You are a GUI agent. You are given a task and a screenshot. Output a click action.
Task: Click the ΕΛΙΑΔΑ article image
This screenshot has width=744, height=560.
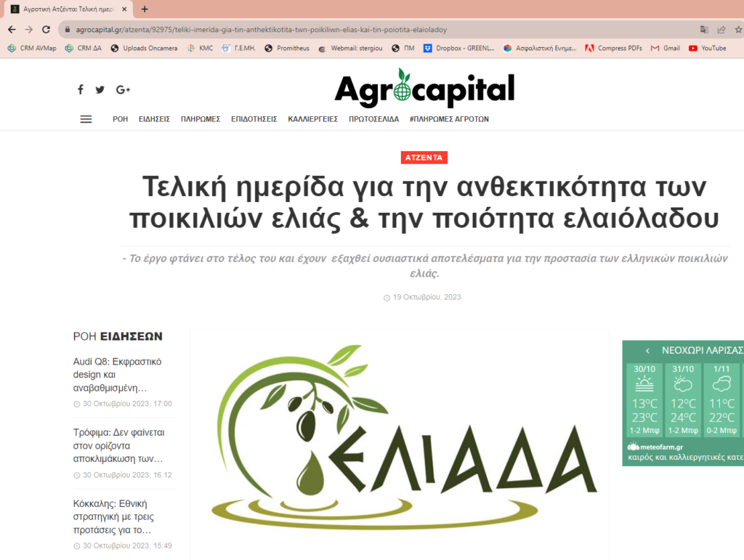pyautogui.click(x=400, y=445)
